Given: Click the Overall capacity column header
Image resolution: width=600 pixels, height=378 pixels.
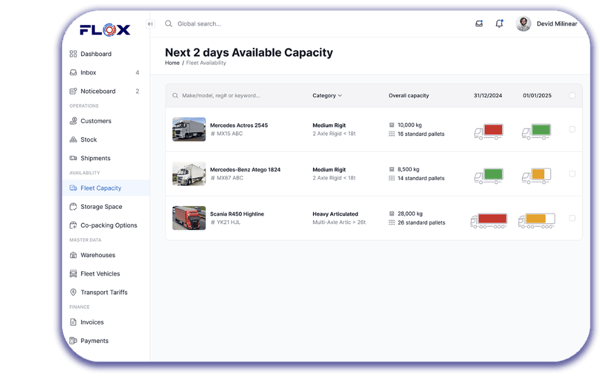Looking at the screenshot, I should click(x=409, y=96).
